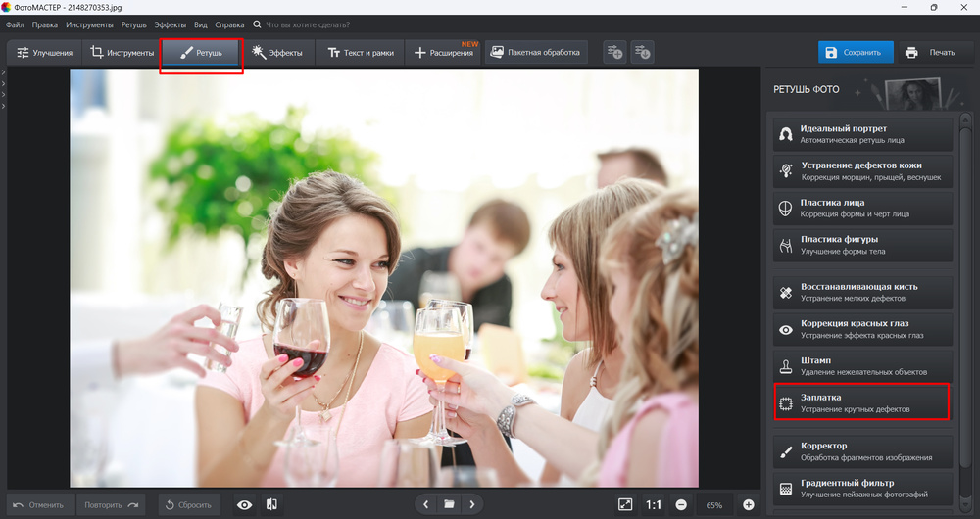Toggle before/after split comparison view
The width and height of the screenshot is (980, 519).
[x=269, y=504]
